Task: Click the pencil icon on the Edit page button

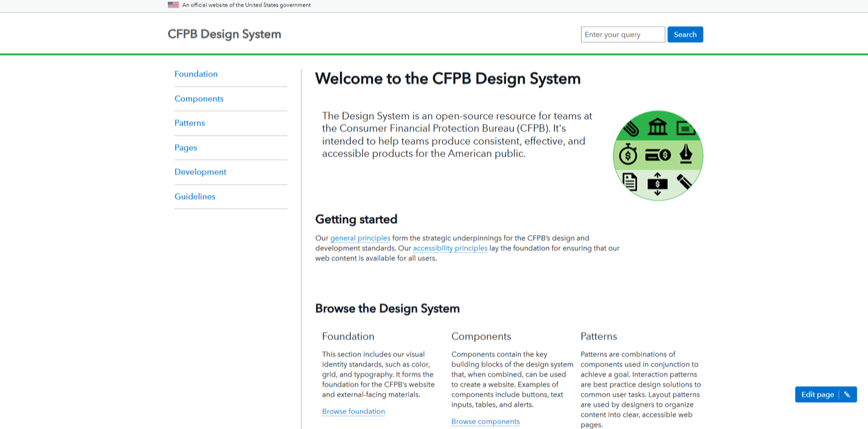Action: point(847,395)
